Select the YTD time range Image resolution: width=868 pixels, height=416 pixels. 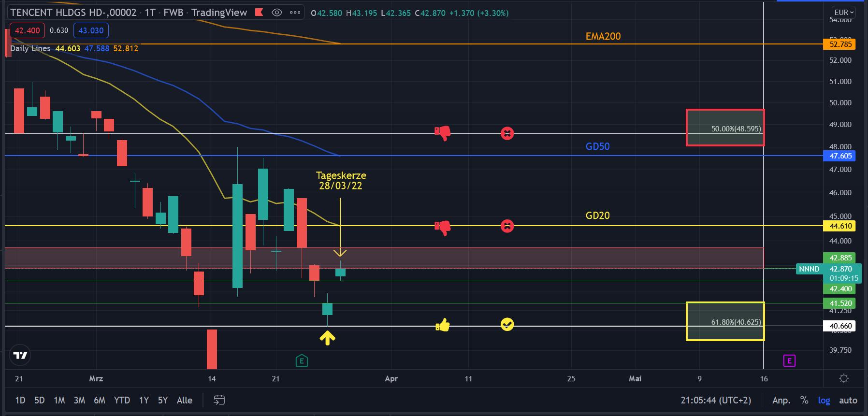coord(122,400)
